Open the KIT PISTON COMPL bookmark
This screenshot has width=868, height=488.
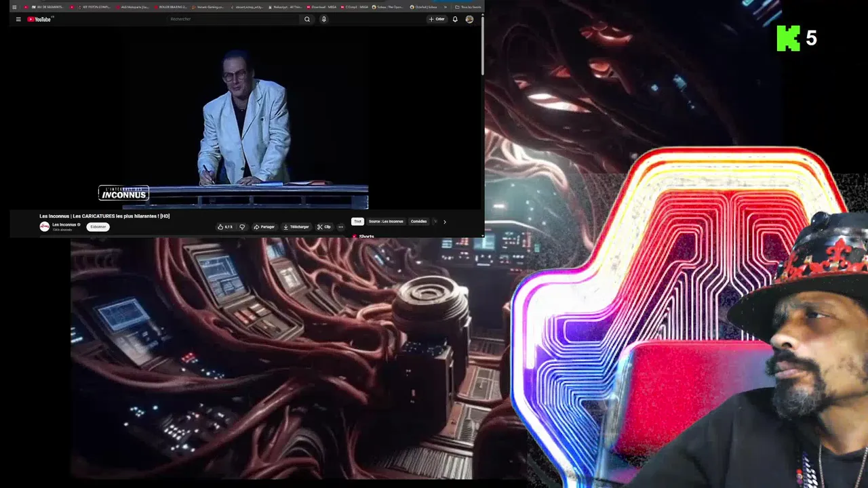[x=93, y=7]
